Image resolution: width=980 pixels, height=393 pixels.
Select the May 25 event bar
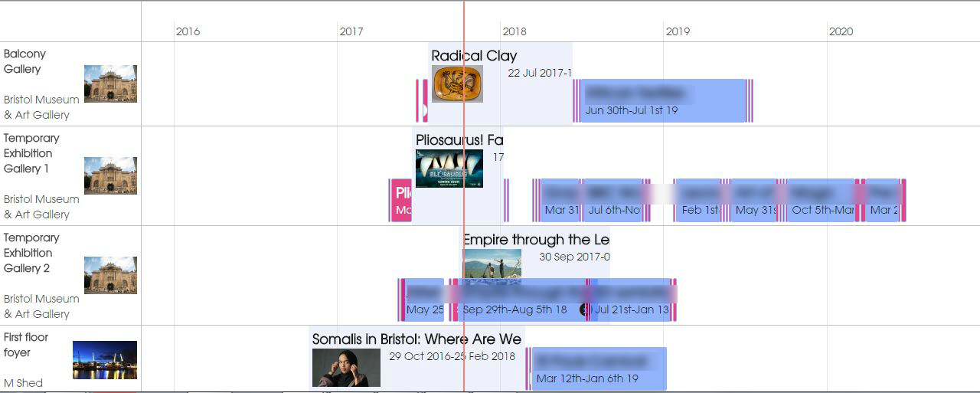[x=424, y=300]
